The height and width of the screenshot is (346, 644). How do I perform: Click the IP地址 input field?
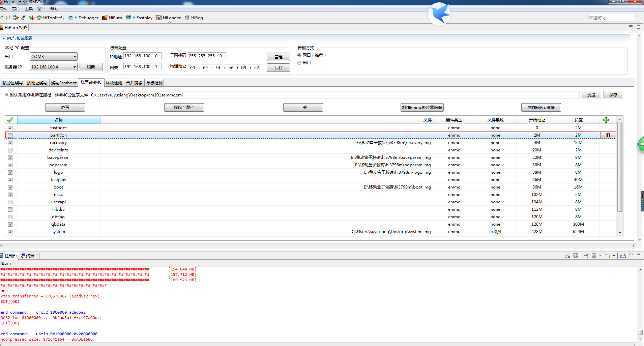[142, 56]
